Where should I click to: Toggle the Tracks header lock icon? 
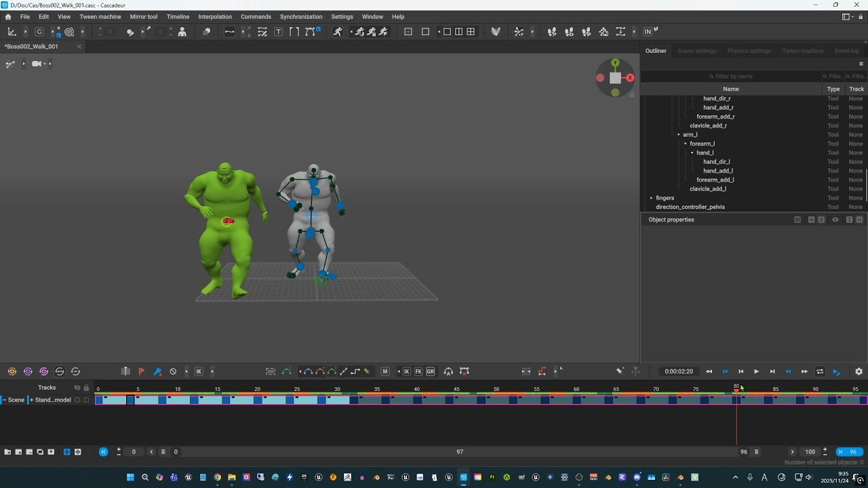tap(86, 388)
